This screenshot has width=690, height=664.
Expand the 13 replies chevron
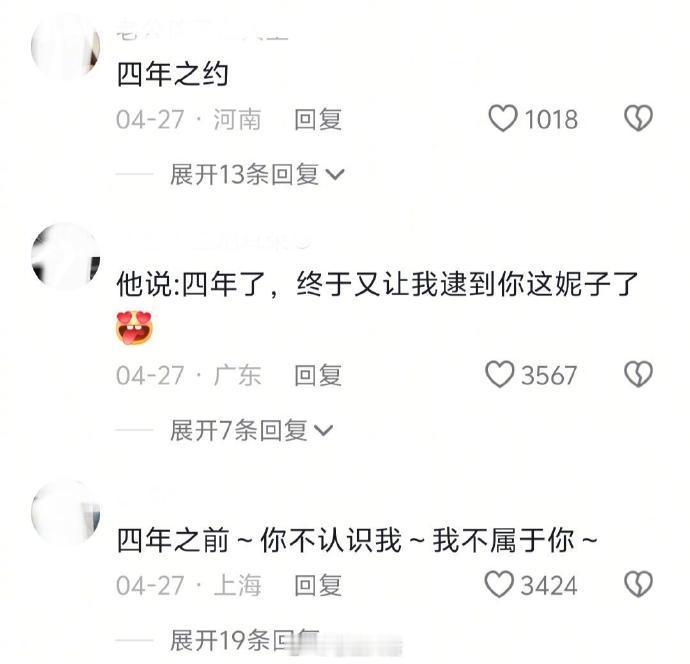click(335, 175)
